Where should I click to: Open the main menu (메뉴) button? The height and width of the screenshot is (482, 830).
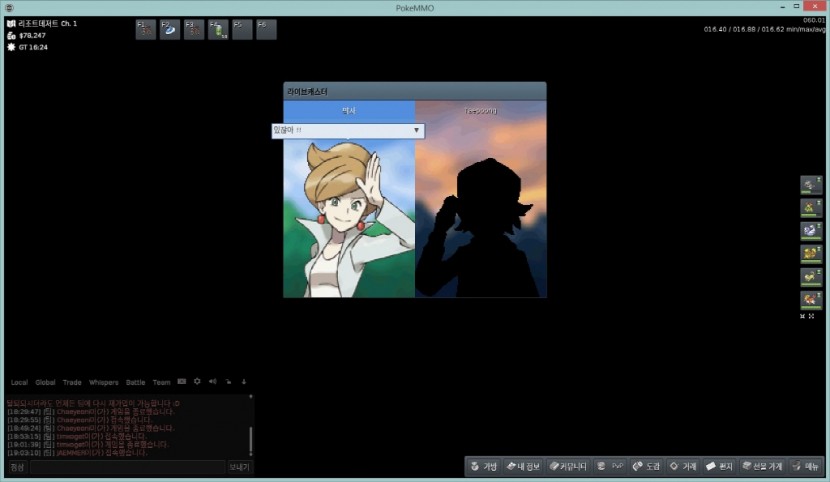(806, 466)
